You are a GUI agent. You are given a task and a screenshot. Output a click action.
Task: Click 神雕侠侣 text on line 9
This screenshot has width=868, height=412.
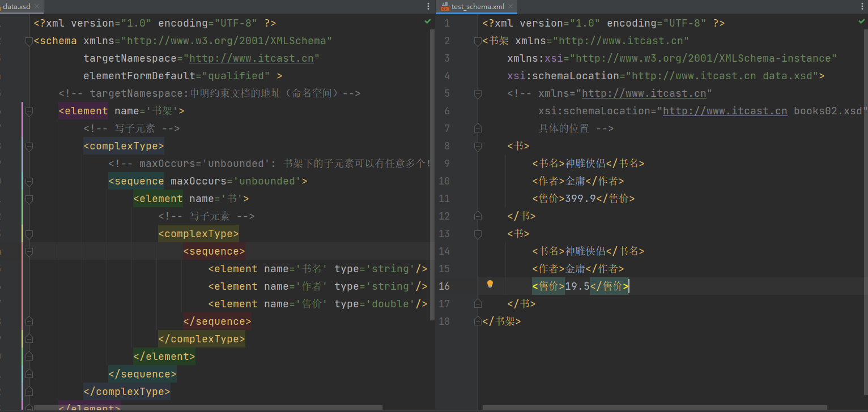[x=585, y=164]
